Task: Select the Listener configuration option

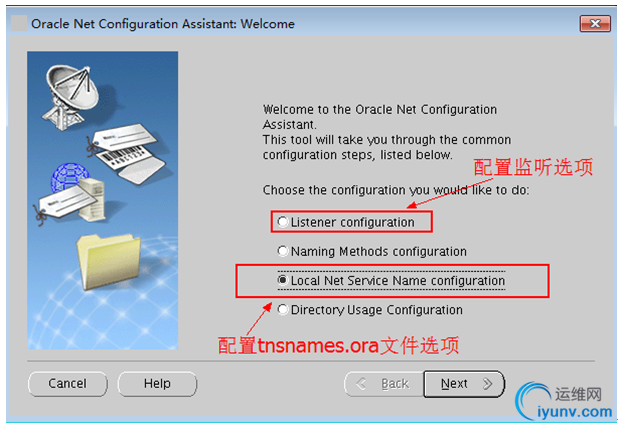Action: (283, 222)
